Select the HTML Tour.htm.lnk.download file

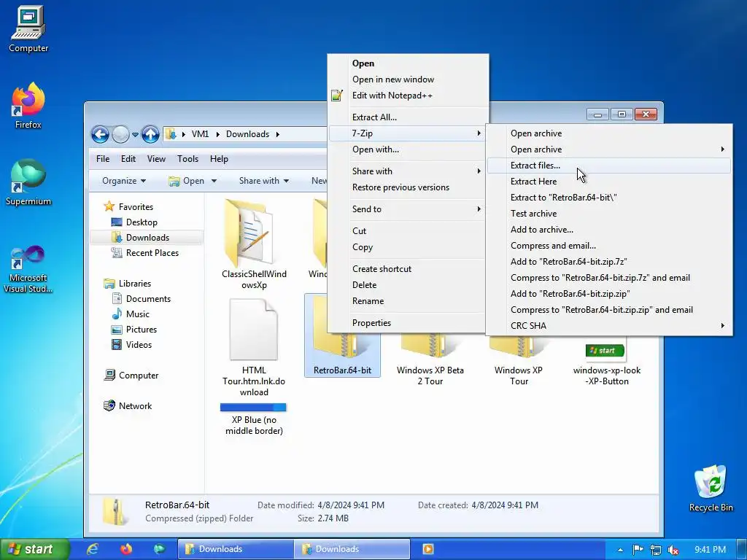(254, 348)
